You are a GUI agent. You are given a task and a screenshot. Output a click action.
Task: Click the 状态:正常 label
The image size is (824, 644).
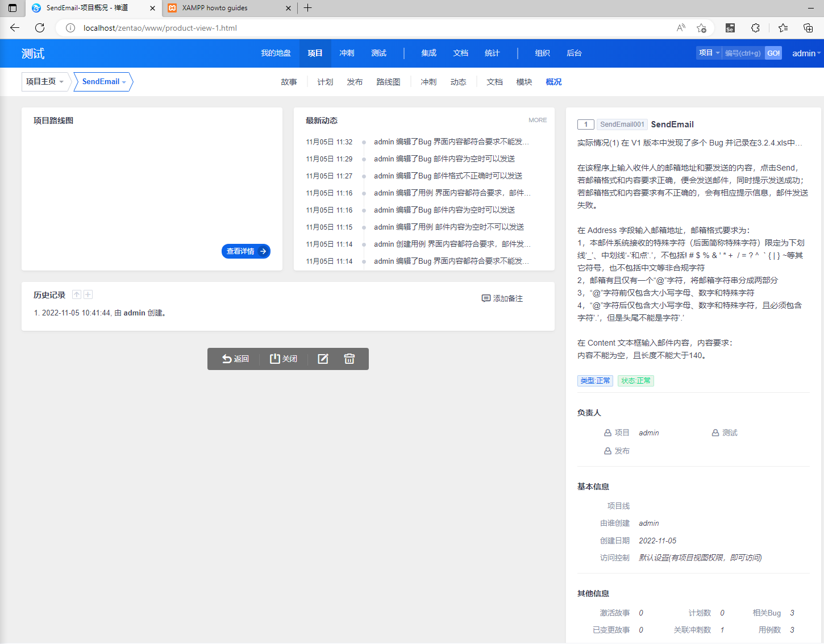[x=636, y=380]
